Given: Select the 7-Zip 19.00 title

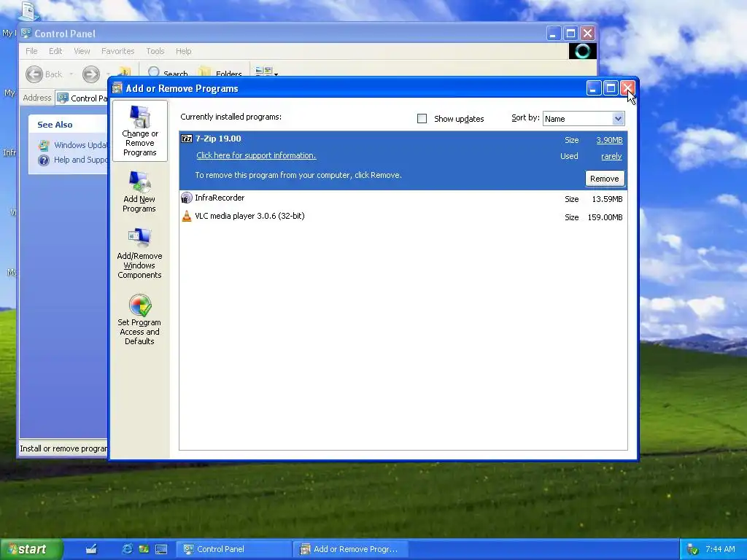Looking at the screenshot, I should 218,139.
